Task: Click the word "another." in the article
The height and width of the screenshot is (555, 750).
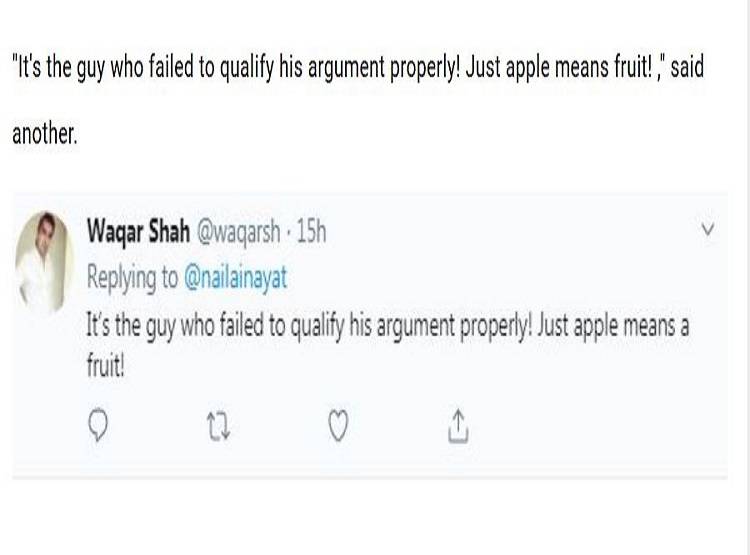Action: [44, 135]
